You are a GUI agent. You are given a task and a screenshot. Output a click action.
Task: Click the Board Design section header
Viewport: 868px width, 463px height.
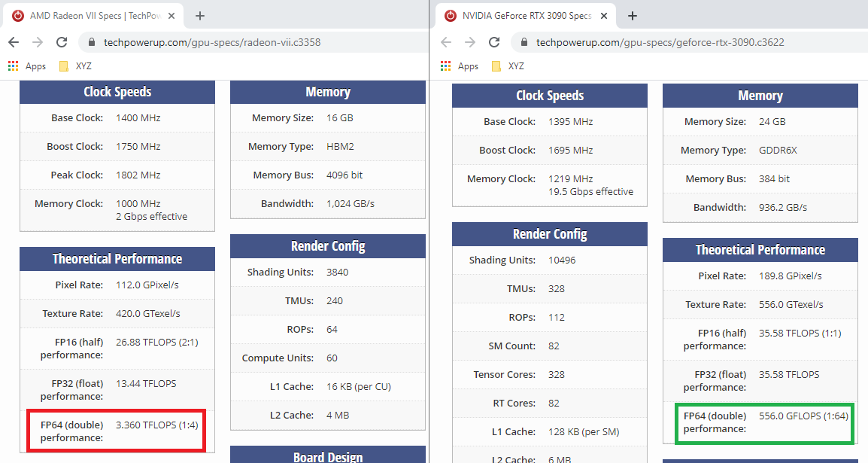(328, 455)
